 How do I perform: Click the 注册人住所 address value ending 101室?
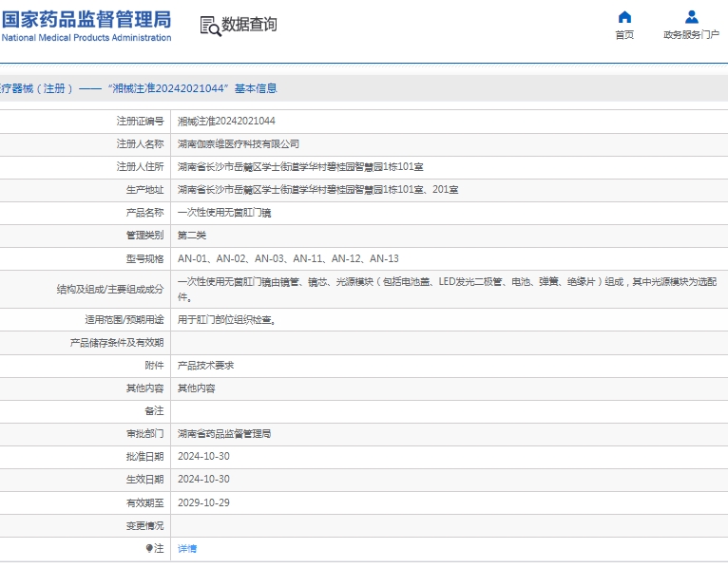point(300,166)
